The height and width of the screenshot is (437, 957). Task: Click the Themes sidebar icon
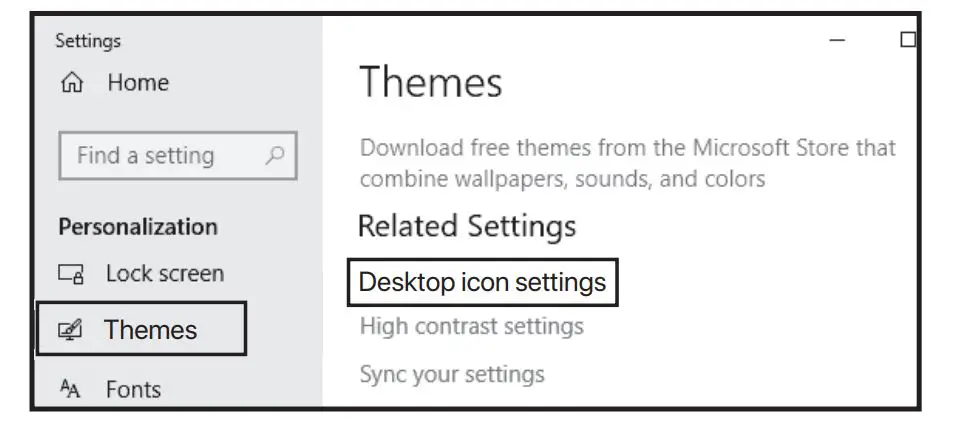(70, 330)
